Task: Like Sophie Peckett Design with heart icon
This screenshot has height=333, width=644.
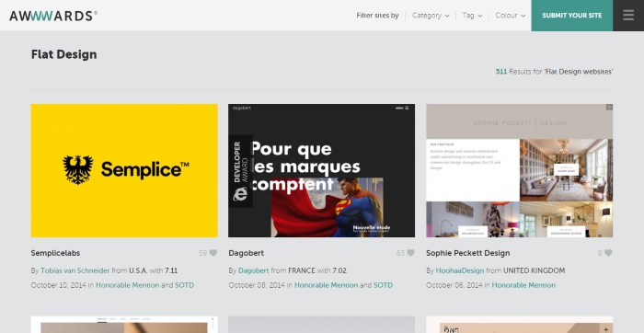Action: (x=608, y=253)
